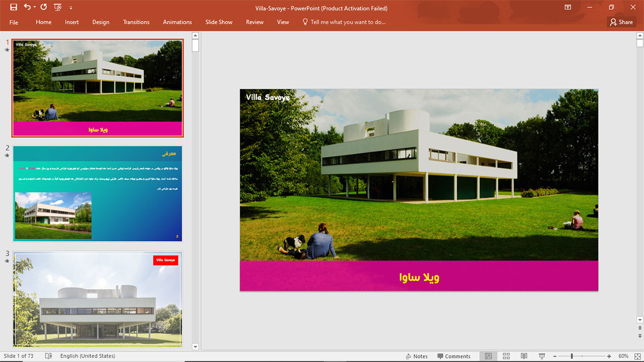Switch to Normal view icon

[x=488, y=356]
